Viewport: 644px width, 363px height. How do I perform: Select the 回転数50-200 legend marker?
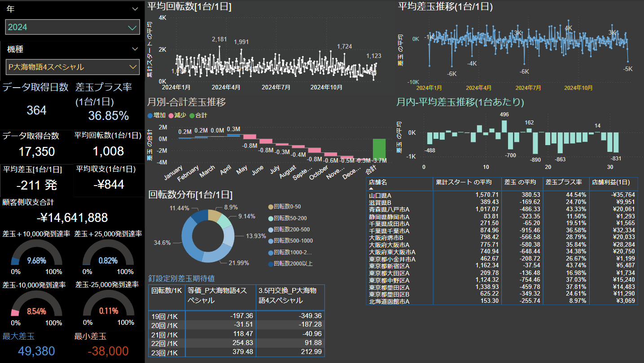[x=271, y=218]
